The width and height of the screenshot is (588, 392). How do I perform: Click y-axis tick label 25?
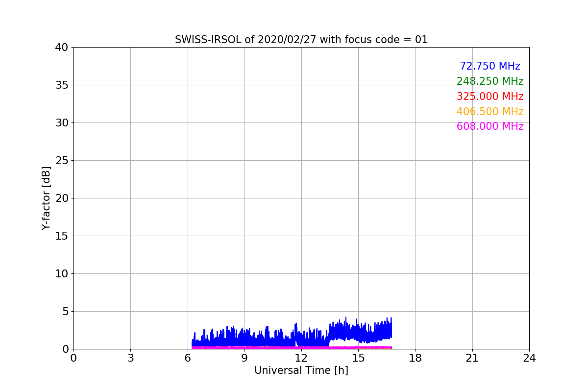[x=61, y=161]
